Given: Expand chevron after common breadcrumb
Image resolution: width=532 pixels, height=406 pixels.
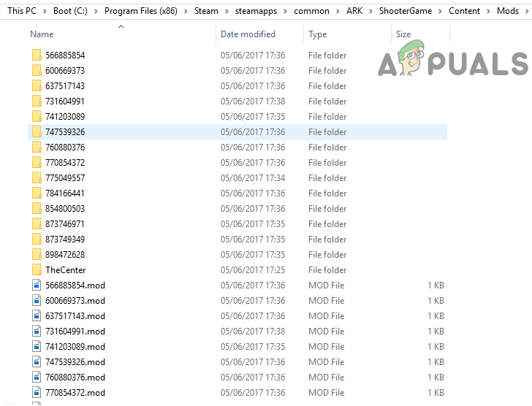Looking at the screenshot, I should [338, 11].
